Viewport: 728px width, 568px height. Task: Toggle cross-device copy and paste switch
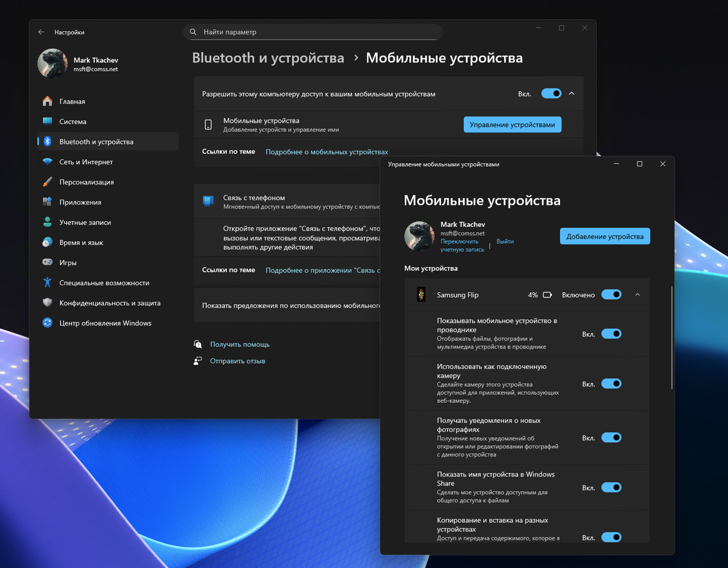tap(612, 537)
